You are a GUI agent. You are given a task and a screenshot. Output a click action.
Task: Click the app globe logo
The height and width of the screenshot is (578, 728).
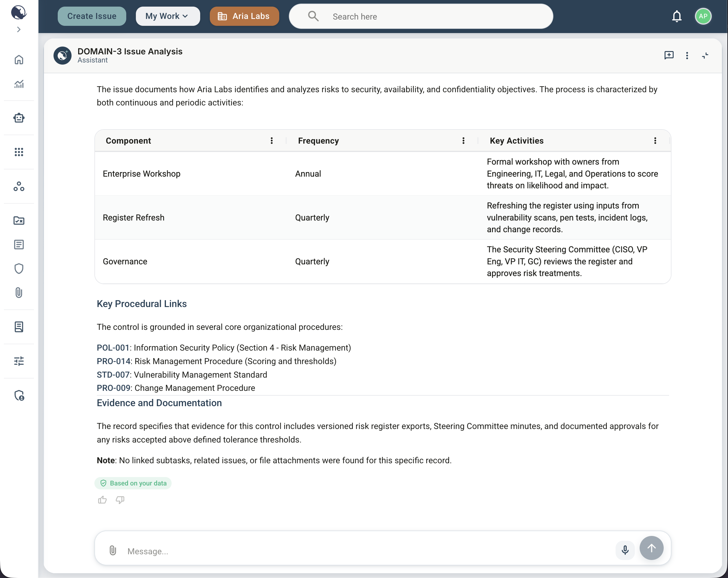coord(19,13)
